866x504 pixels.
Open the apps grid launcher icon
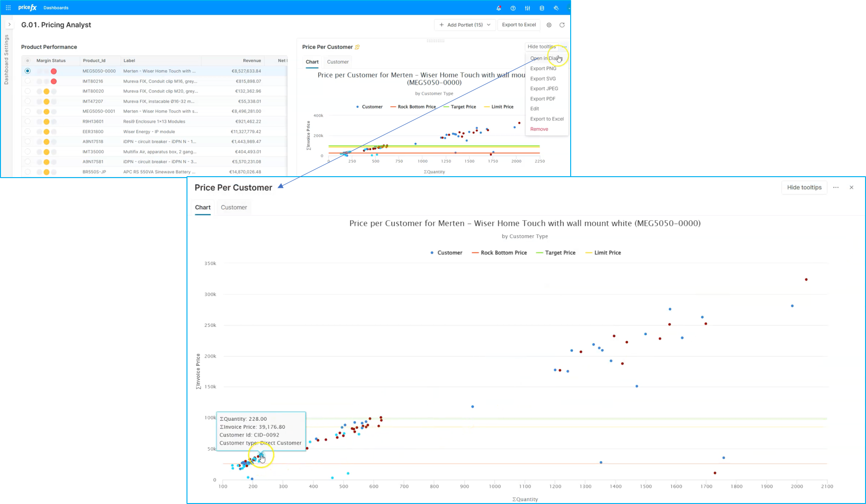[8, 8]
